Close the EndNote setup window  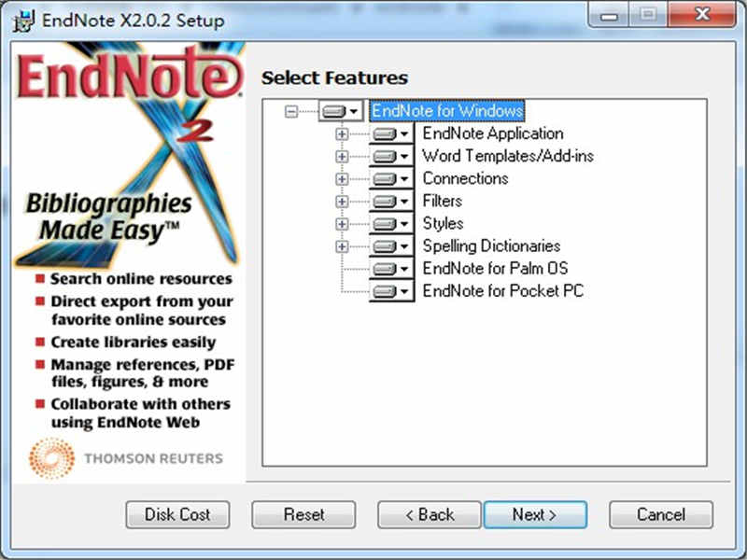[702, 15]
